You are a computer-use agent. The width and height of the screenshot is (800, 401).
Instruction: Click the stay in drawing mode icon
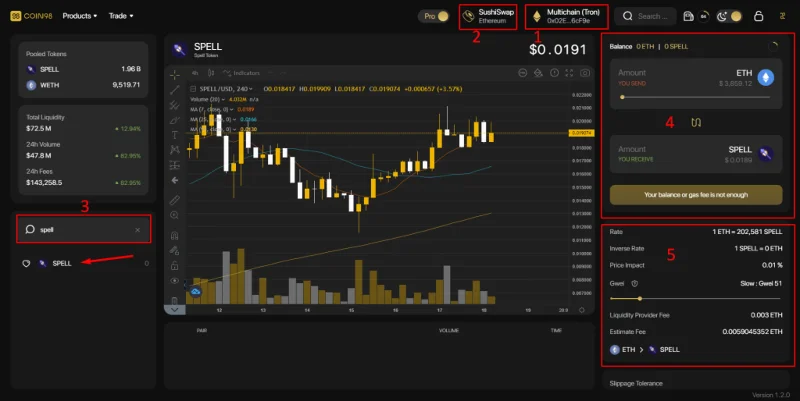pos(174,250)
